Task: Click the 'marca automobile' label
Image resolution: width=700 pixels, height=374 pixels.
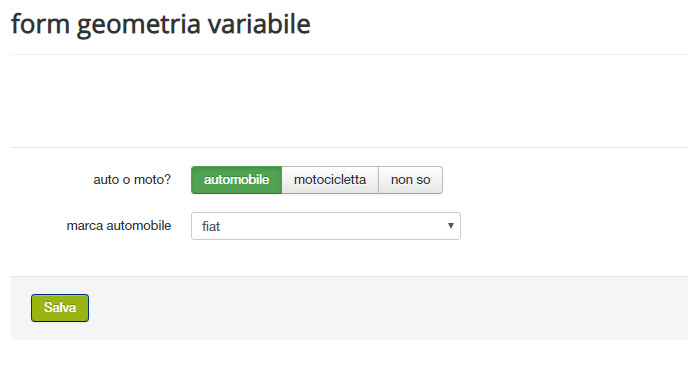Action: click(x=119, y=226)
